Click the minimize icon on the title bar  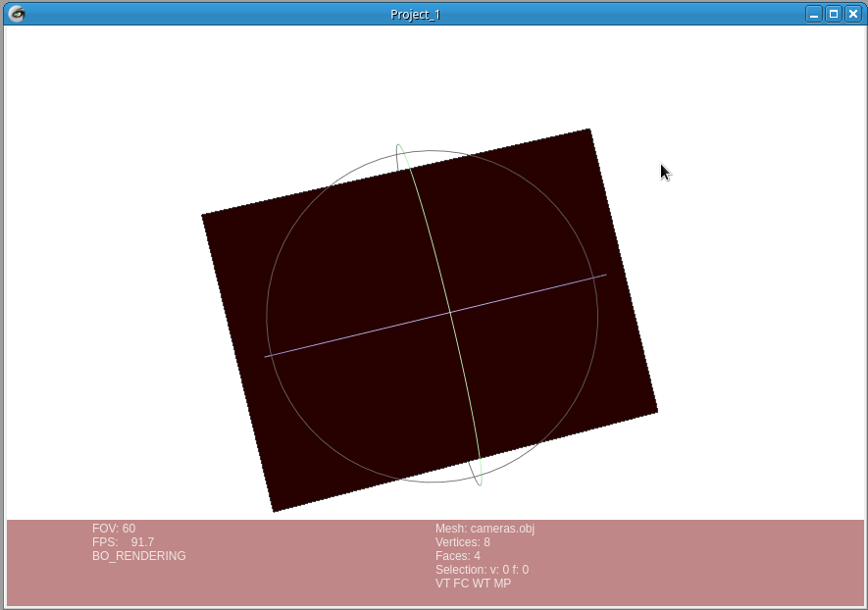pyautogui.click(x=813, y=14)
